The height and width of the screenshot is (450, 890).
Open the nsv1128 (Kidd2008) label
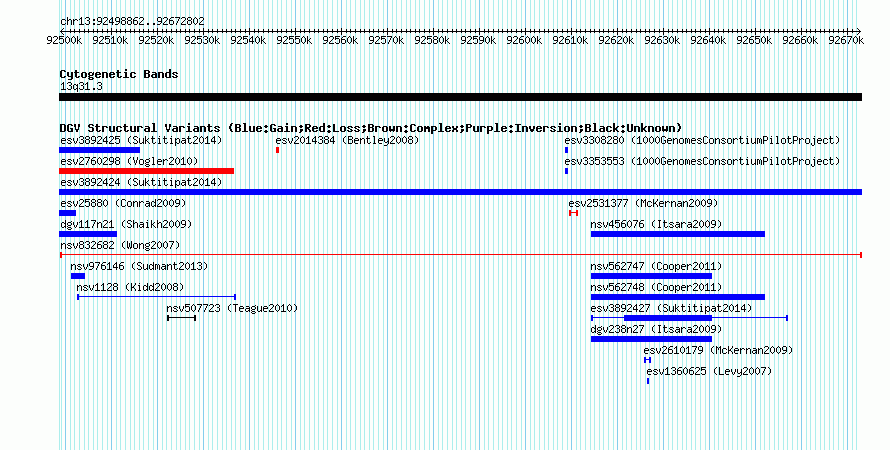[x=130, y=287]
